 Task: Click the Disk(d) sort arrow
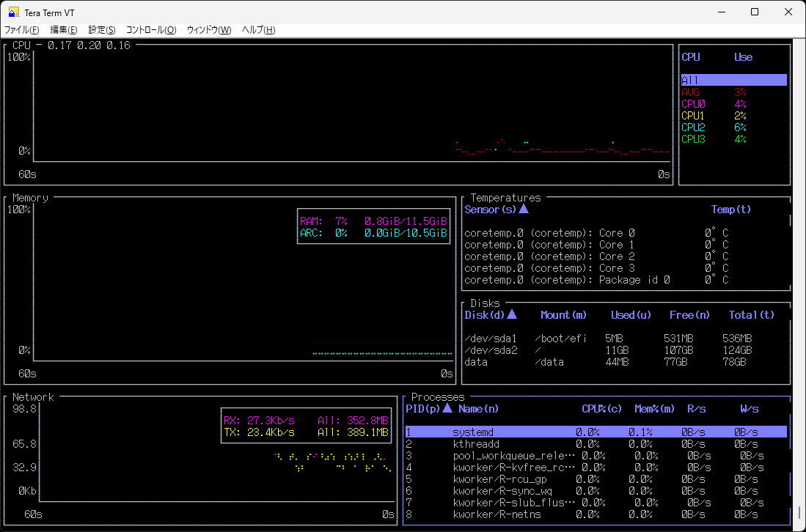(x=511, y=314)
